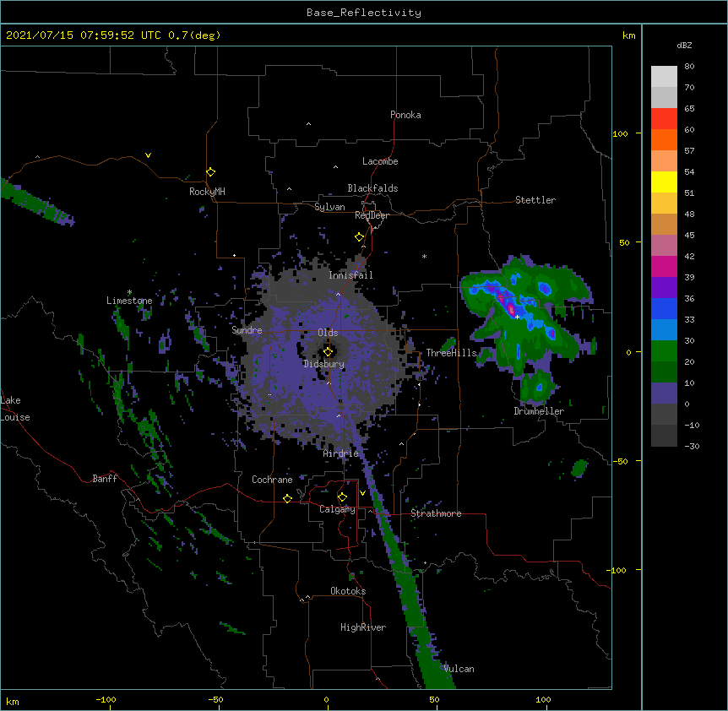Click the white asterisk above Limestone
The height and width of the screenshot is (711, 728).
(129, 292)
